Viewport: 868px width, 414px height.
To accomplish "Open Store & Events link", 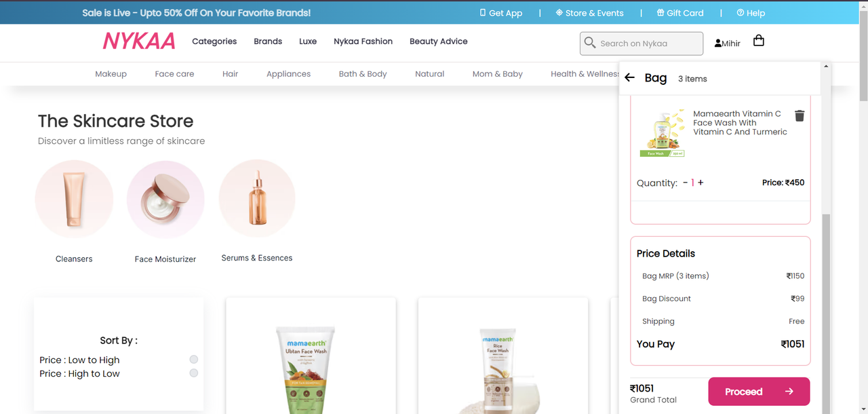I will [x=589, y=13].
